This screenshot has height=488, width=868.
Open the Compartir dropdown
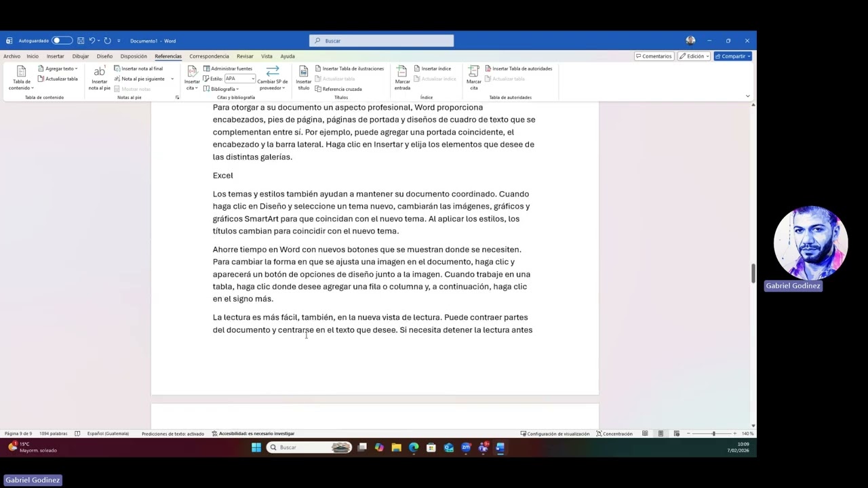749,56
